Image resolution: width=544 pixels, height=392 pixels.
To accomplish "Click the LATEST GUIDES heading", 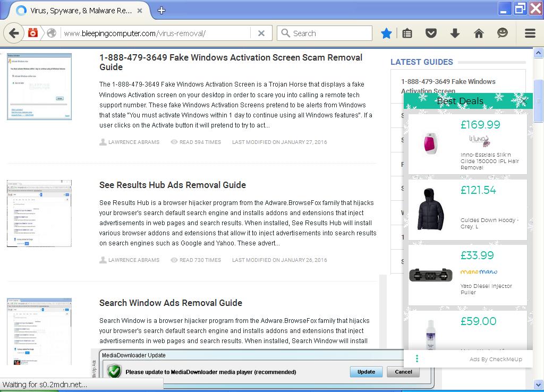I will [x=421, y=62].
